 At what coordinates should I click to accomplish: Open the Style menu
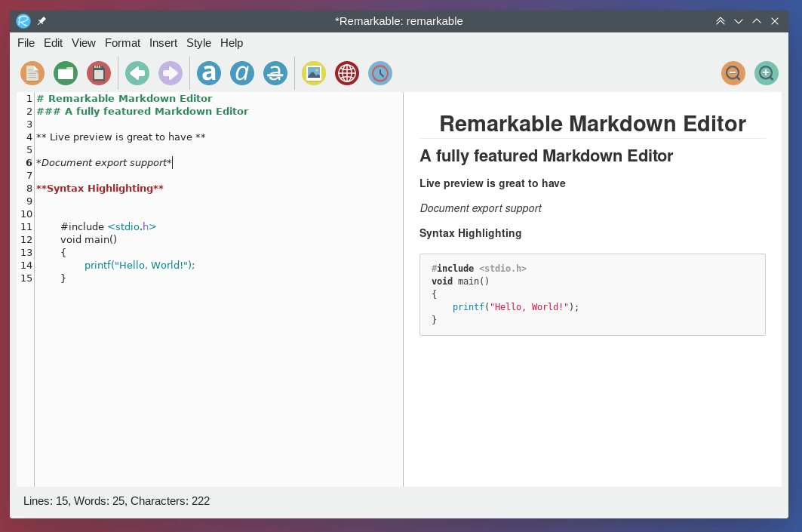tap(198, 43)
